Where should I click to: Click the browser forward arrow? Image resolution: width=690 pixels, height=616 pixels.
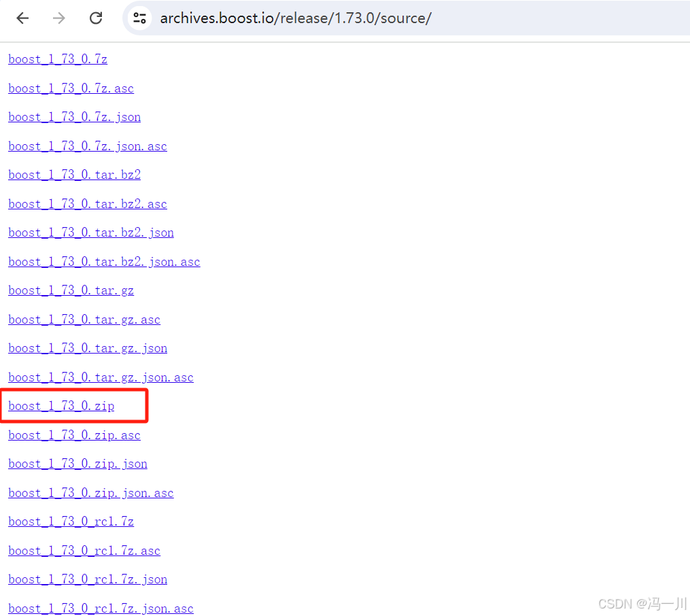[x=58, y=18]
